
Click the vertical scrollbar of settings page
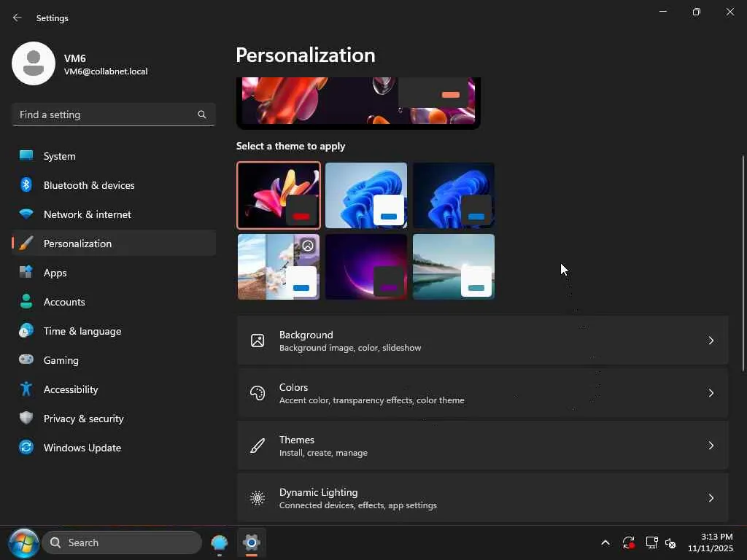point(743,262)
